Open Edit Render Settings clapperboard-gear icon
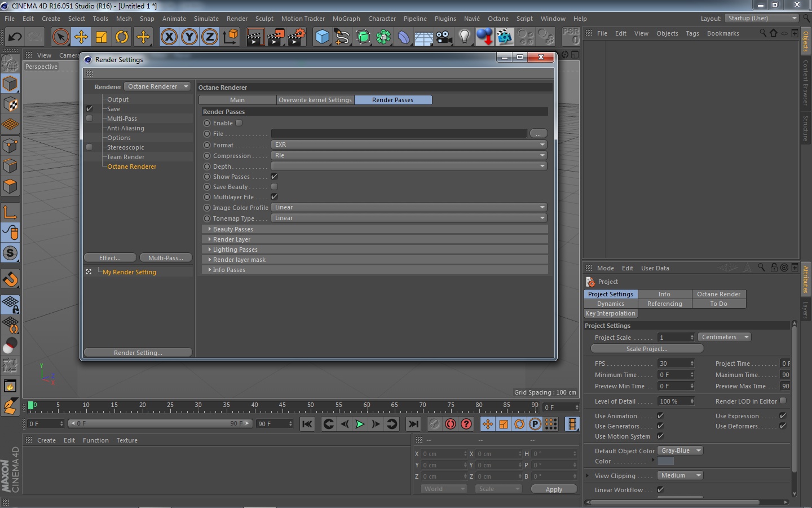Image resolution: width=812 pixels, height=508 pixels. click(297, 37)
